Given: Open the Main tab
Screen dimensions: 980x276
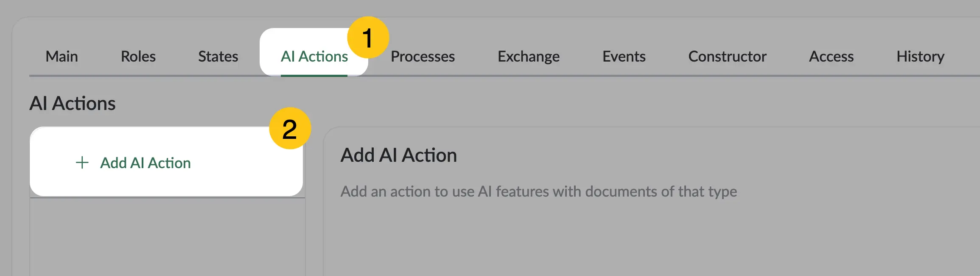Looking at the screenshot, I should (x=62, y=56).
